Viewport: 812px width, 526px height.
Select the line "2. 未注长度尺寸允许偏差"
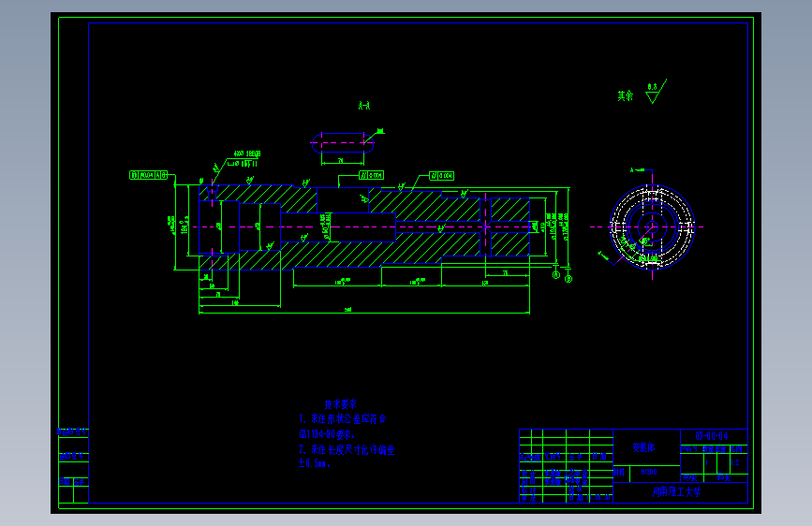(x=347, y=450)
